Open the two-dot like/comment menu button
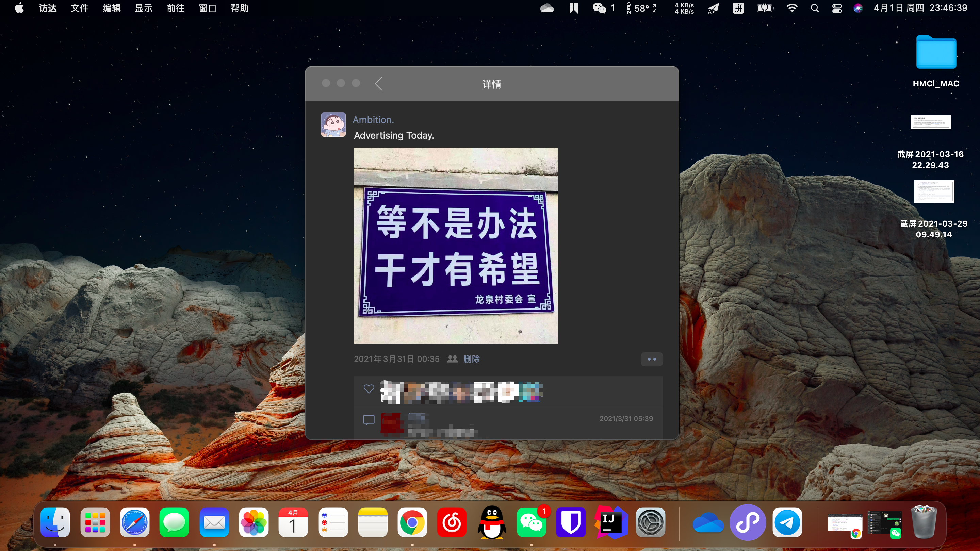The height and width of the screenshot is (551, 980). (x=652, y=359)
